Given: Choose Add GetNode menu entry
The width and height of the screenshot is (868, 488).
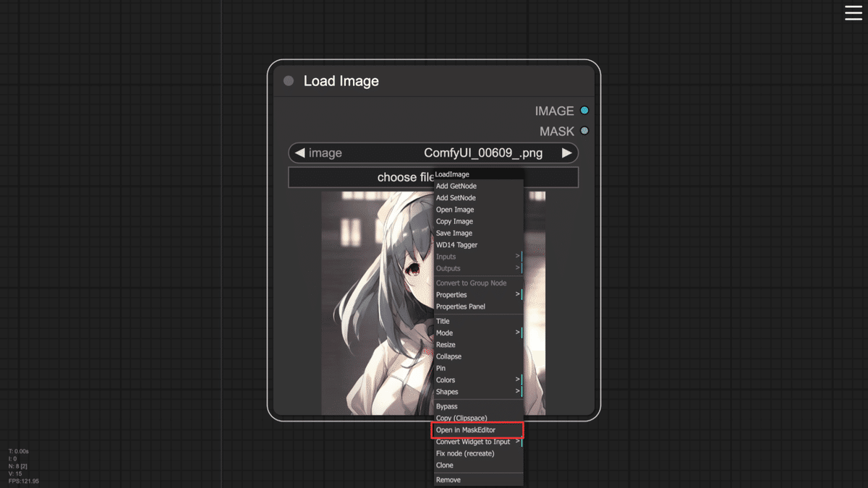Looking at the screenshot, I should [478, 186].
